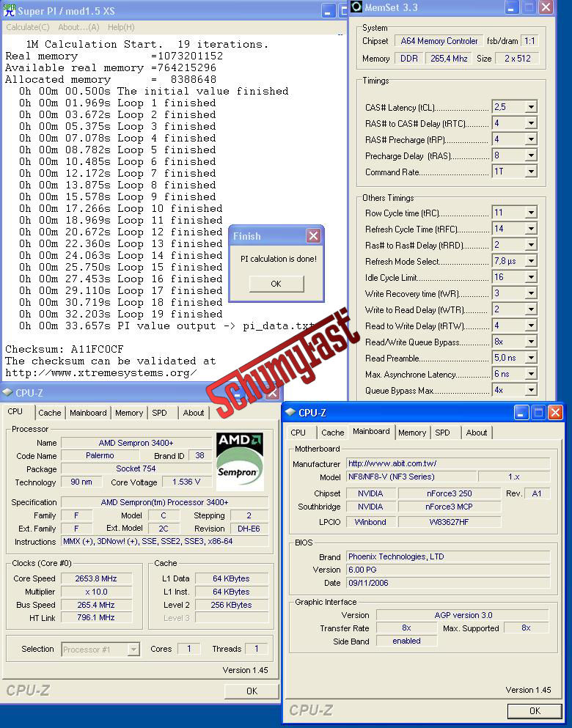This screenshot has height=728, width=572.
Task: Click the AGP version 3.0 field
Action: (463, 615)
